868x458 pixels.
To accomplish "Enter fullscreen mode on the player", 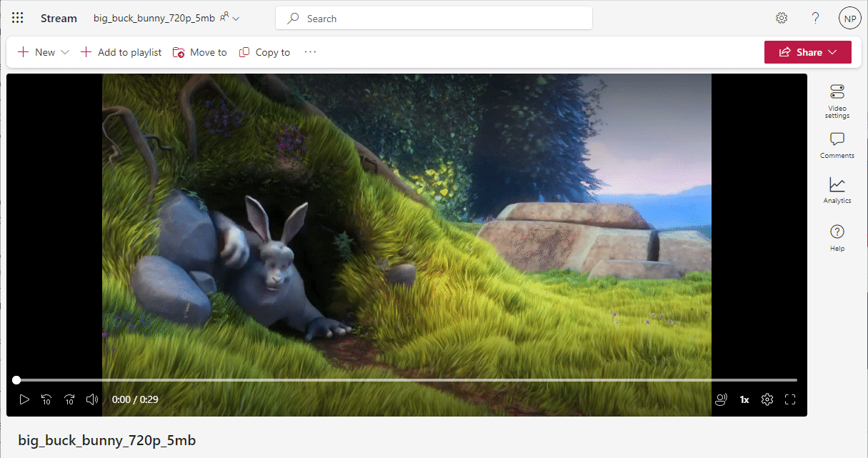I will coord(789,399).
